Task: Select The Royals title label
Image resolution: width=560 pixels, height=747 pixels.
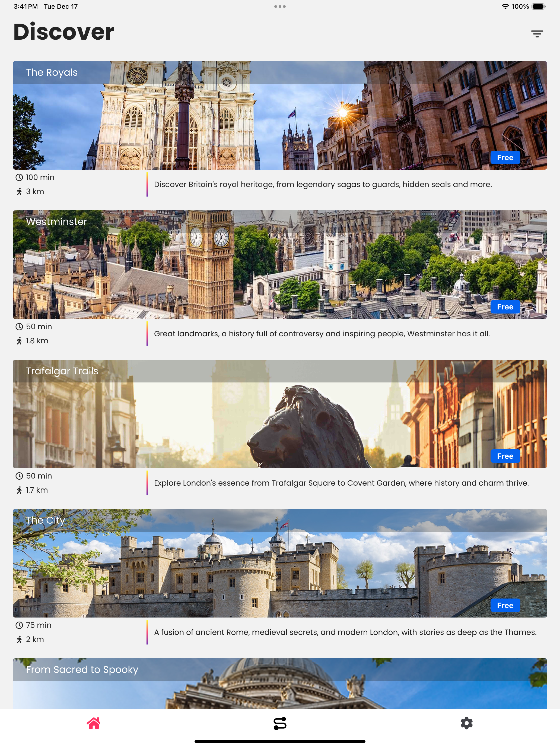Action: point(52,72)
